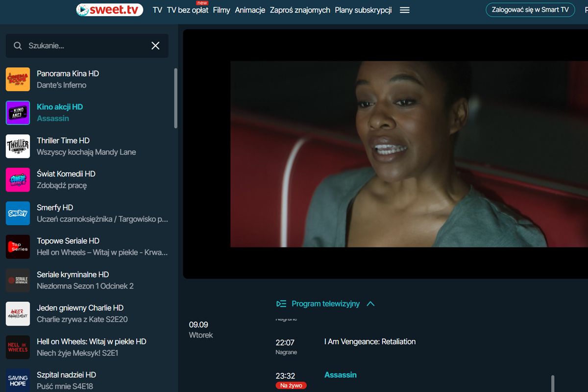
Task: Click the Zalogować się w Smart TV button
Action: pyautogui.click(x=530, y=9)
